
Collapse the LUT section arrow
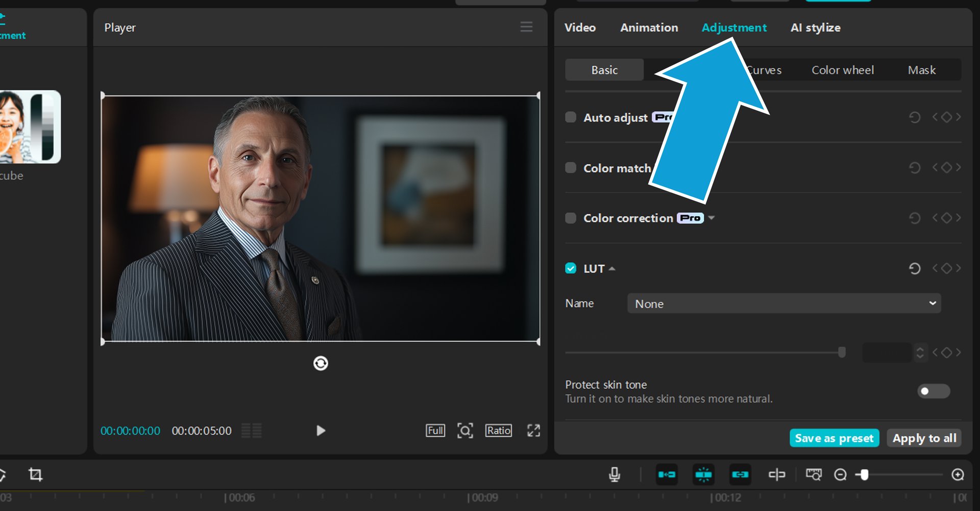[612, 269]
